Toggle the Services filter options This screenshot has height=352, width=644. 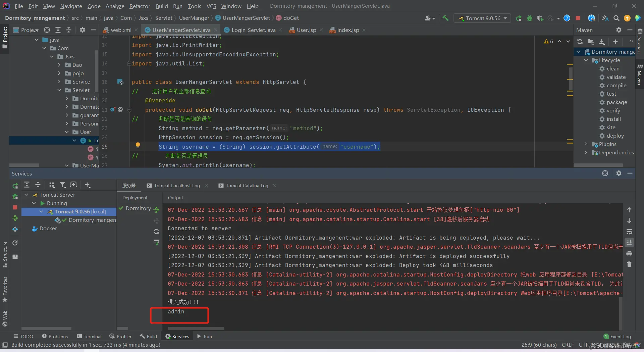pyautogui.click(x=63, y=185)
